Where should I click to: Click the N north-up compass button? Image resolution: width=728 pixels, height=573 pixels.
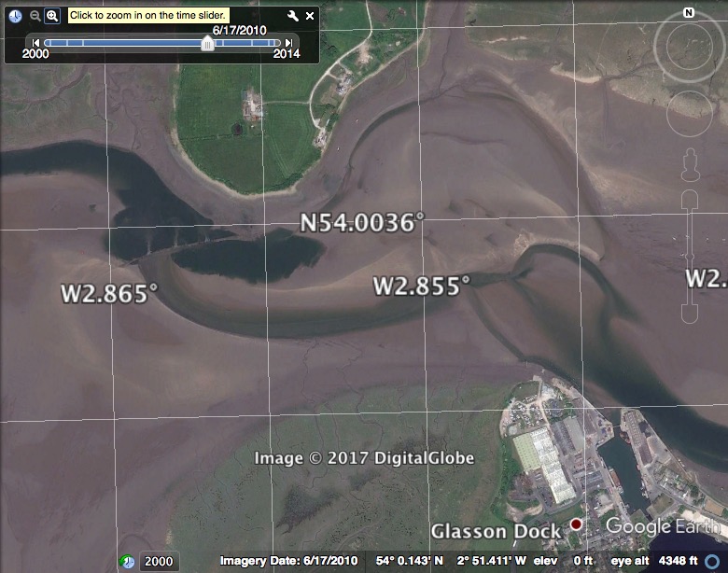[x=689, y=13]
